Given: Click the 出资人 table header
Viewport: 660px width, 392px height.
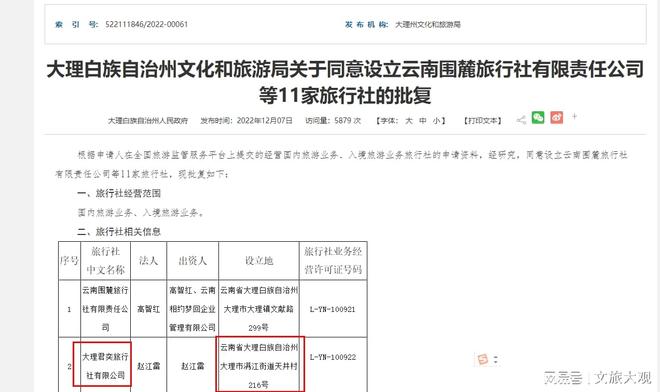Looking at the screenshot, I should point(193,261).
